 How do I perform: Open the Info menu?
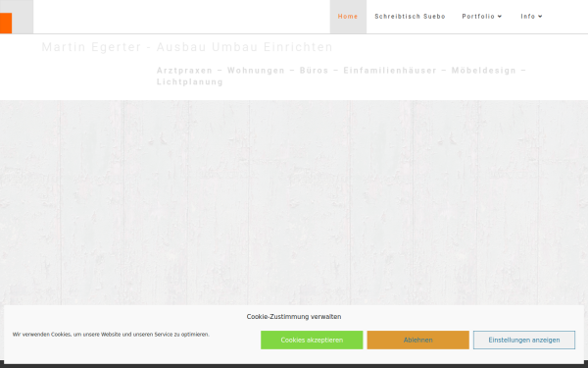pos(527,17)
